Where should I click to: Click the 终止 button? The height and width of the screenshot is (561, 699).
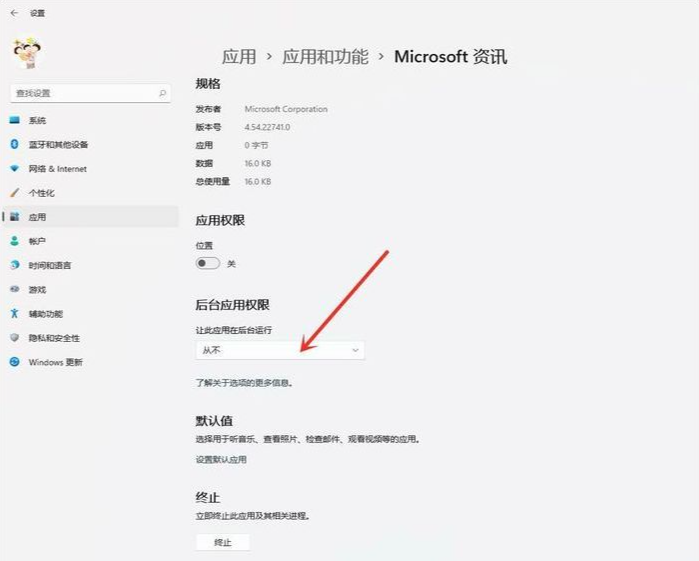222,542
